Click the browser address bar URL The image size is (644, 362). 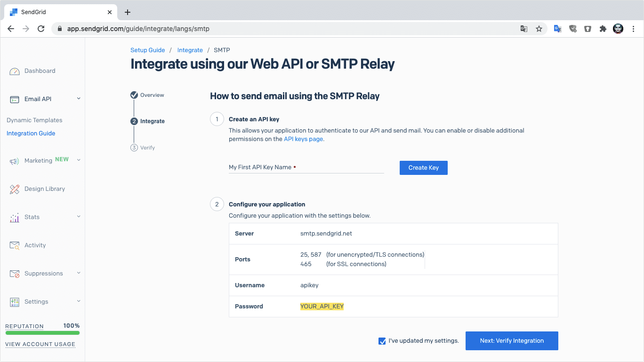click(x=138, y=29)
